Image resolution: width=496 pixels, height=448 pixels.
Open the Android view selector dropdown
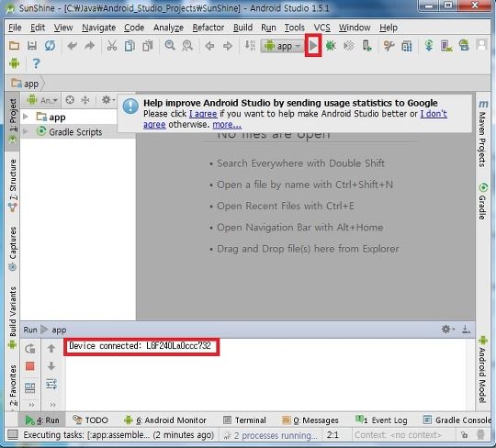42,100
